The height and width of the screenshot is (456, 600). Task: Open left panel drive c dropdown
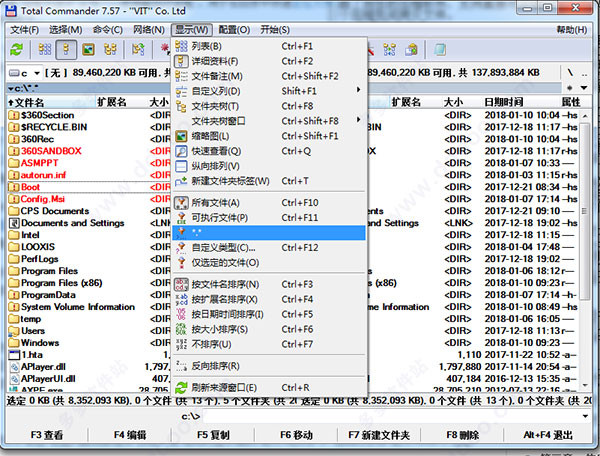coord(24,73)
